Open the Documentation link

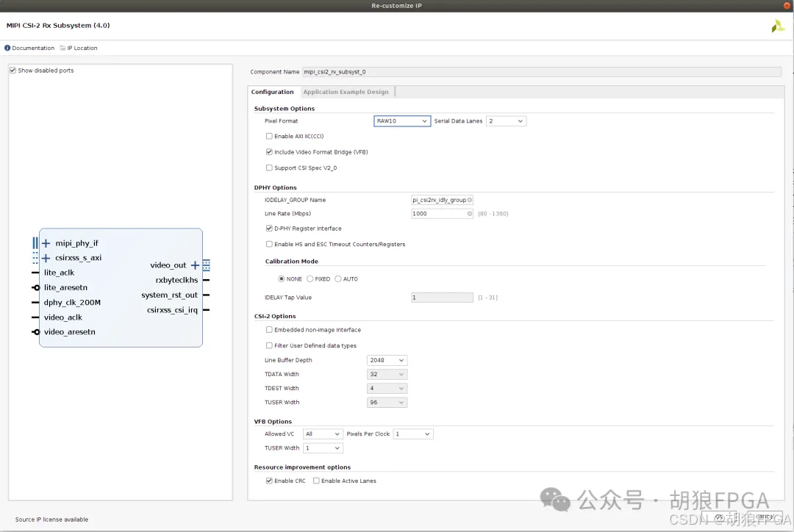point(33,48)
